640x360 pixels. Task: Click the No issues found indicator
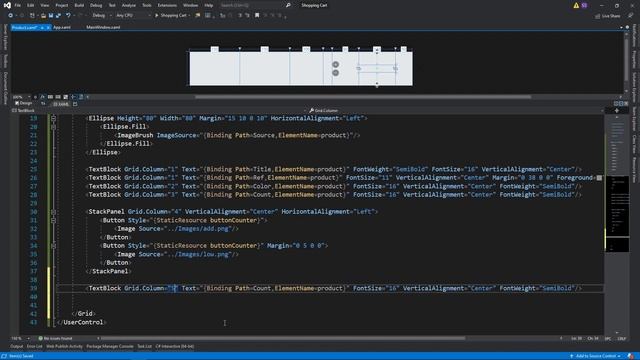56,338
